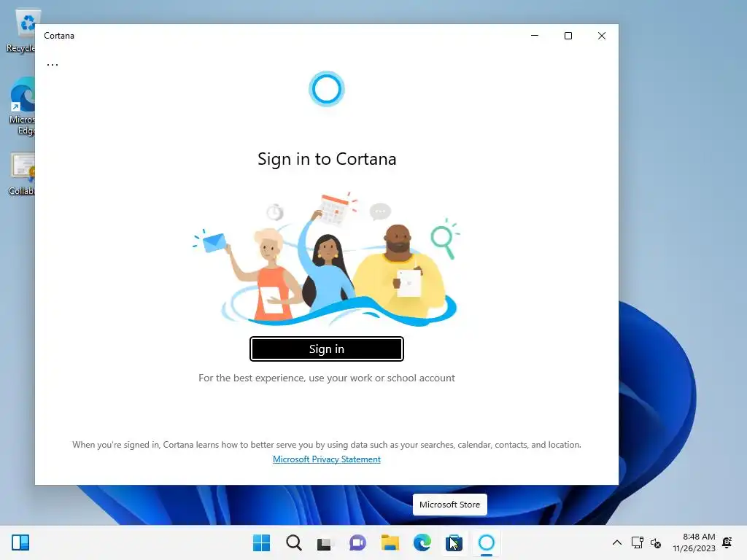747x560 pixels.
Task: Click the work or school account text
Action: [327, 378]
